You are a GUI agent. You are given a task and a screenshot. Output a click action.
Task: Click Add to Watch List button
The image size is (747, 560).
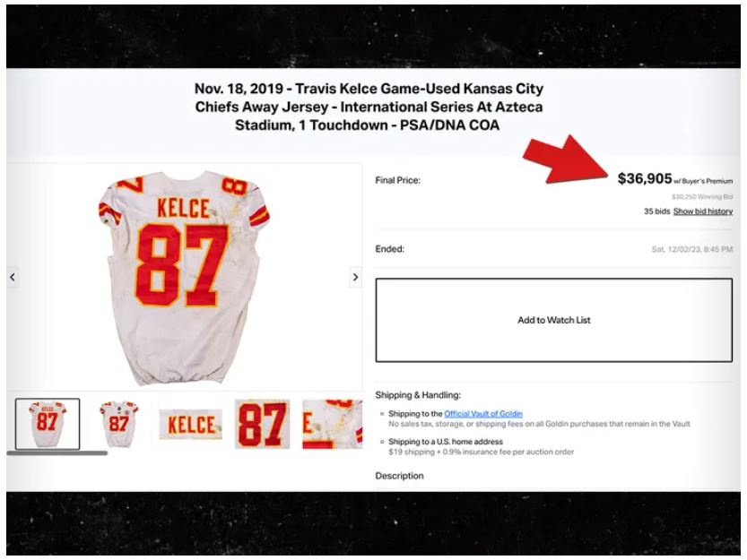click(x=553, y=320)
